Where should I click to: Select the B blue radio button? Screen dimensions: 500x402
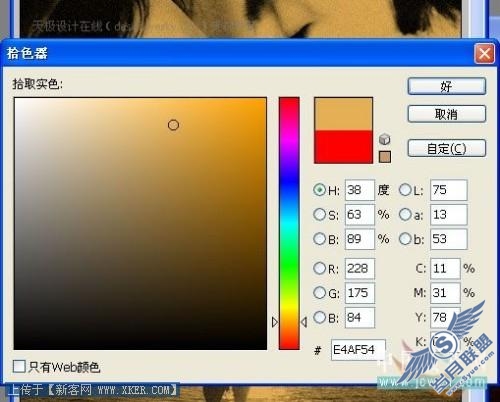tap(319, 317)
